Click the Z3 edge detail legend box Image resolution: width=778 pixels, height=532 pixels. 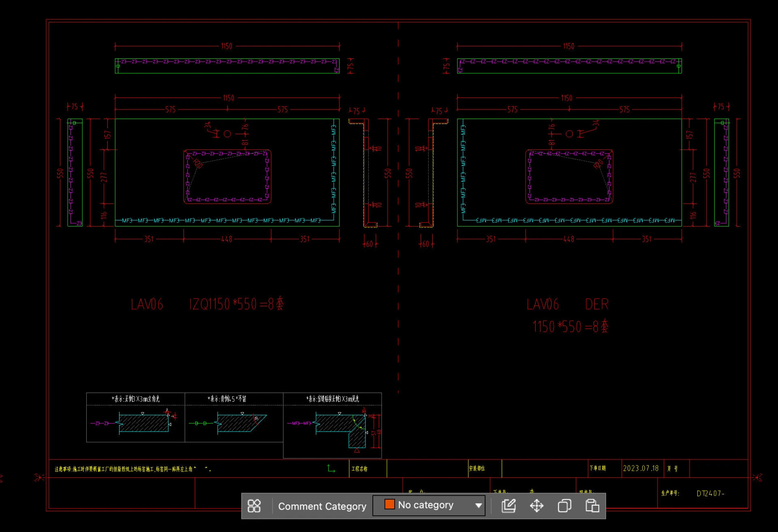pos(135,417)
